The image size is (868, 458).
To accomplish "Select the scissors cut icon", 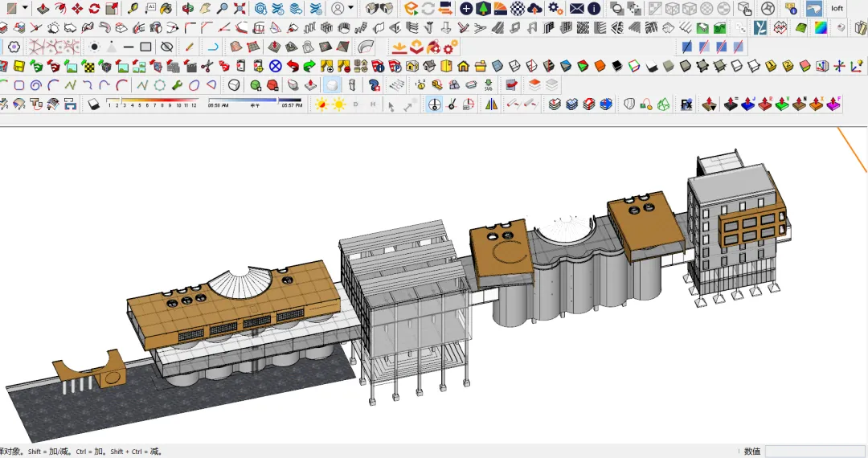I will pyautogui.click(x=207, y=67).
